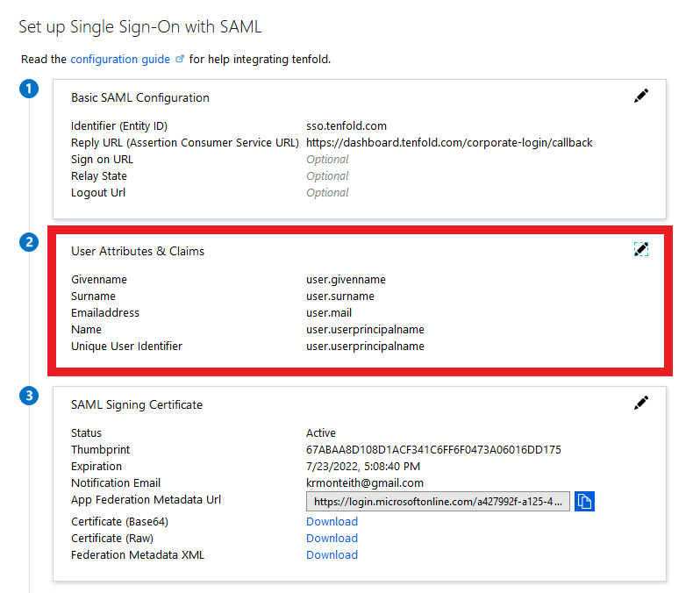Copy App Federation Metadata Url
This screenshot has width=700, height=593.
(584, 502)
